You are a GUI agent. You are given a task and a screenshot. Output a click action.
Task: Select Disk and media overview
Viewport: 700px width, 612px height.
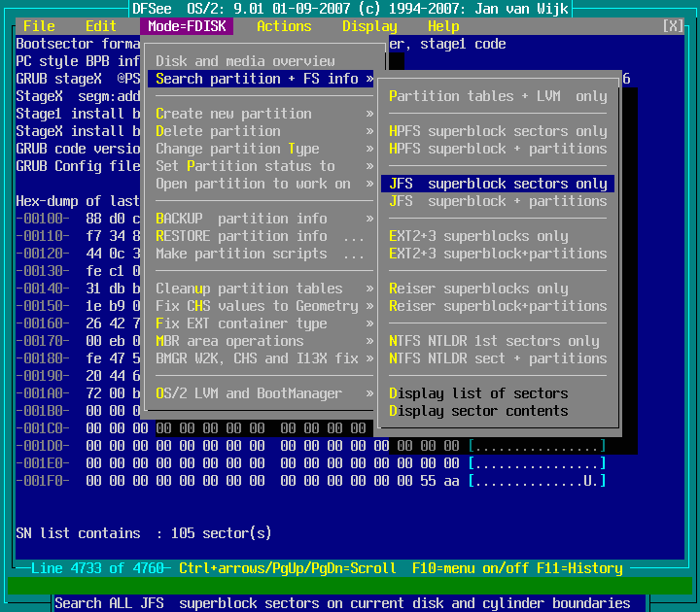245,61
